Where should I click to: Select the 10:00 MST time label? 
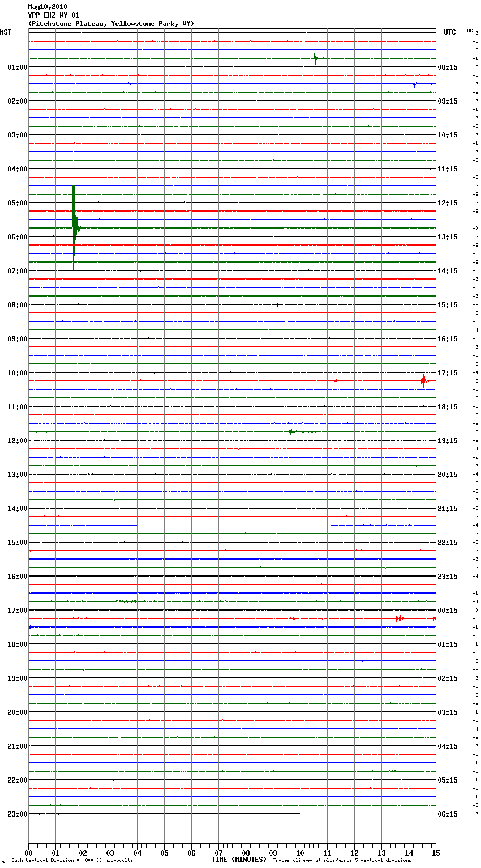point(17,372)
